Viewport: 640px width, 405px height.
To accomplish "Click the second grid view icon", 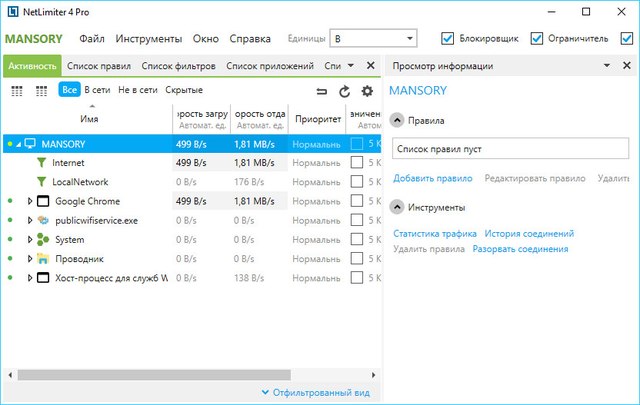I will [41, 90].
